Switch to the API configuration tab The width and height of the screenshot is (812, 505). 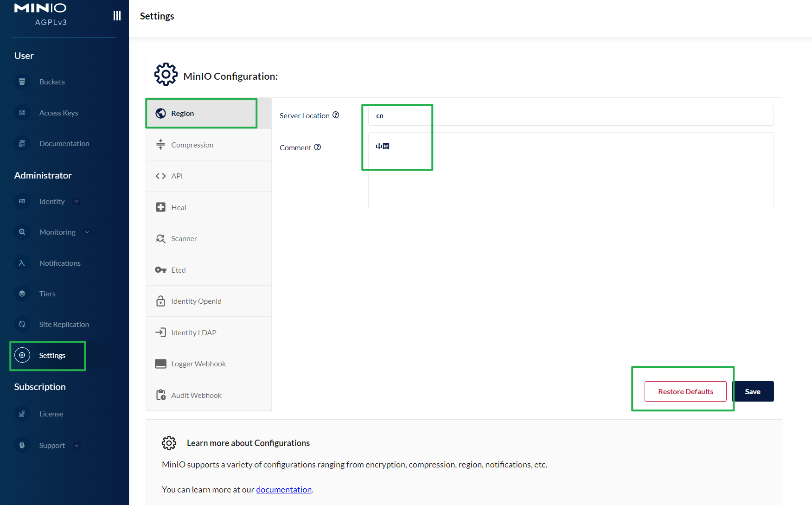(x=177, y=176)
